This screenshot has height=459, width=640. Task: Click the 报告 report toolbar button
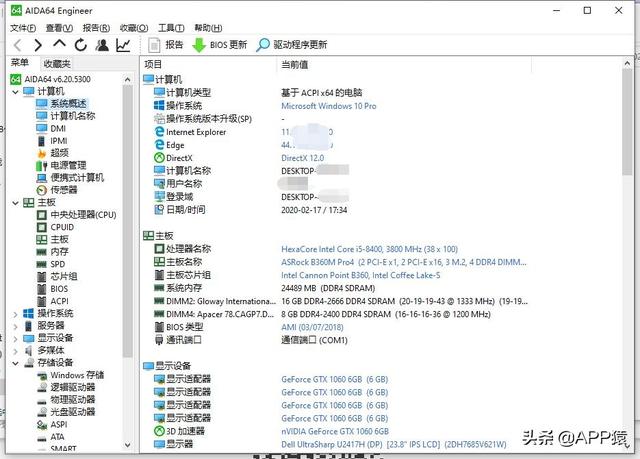(166, 45)
